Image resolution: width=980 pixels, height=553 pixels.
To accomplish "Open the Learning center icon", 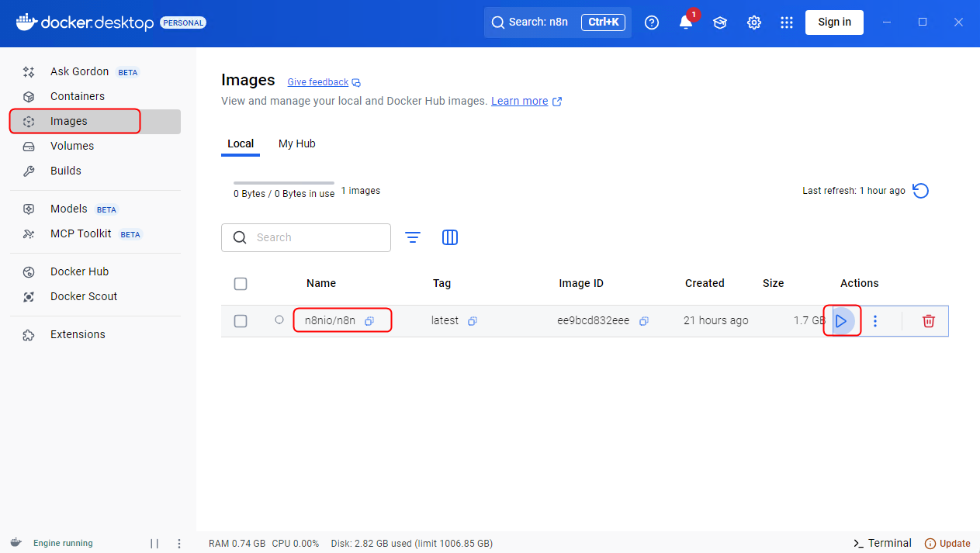I will [x=720, y=22].
